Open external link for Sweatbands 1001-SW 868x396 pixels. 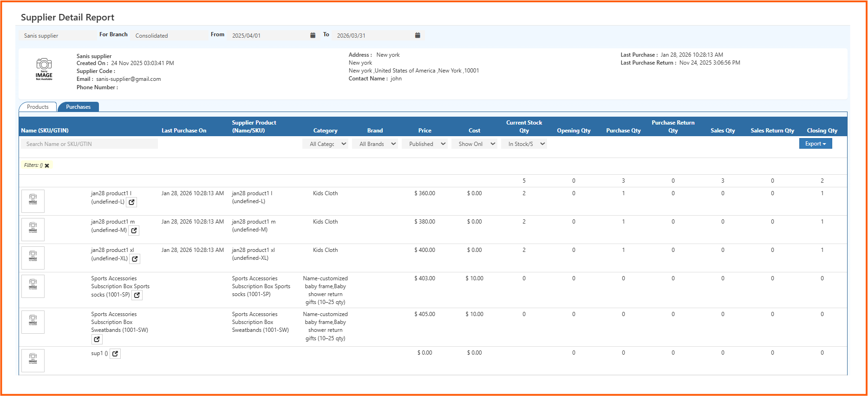tap(97, 339)
